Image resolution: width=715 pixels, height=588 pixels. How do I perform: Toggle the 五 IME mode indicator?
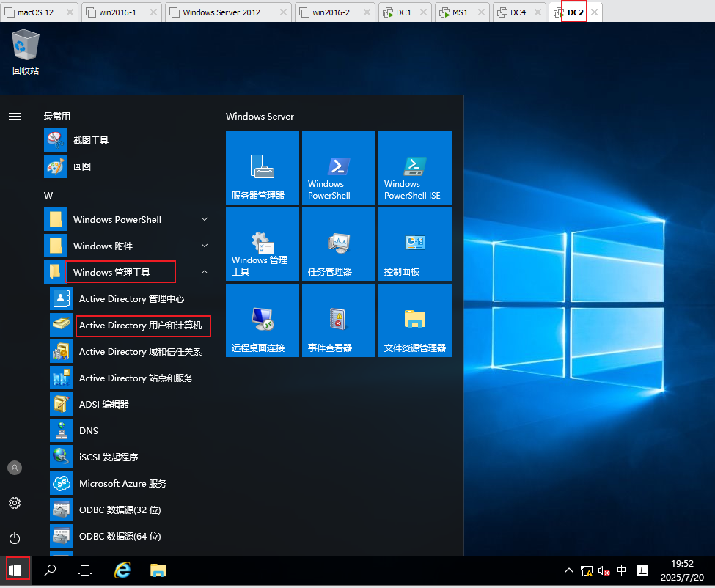pos(642,570)
